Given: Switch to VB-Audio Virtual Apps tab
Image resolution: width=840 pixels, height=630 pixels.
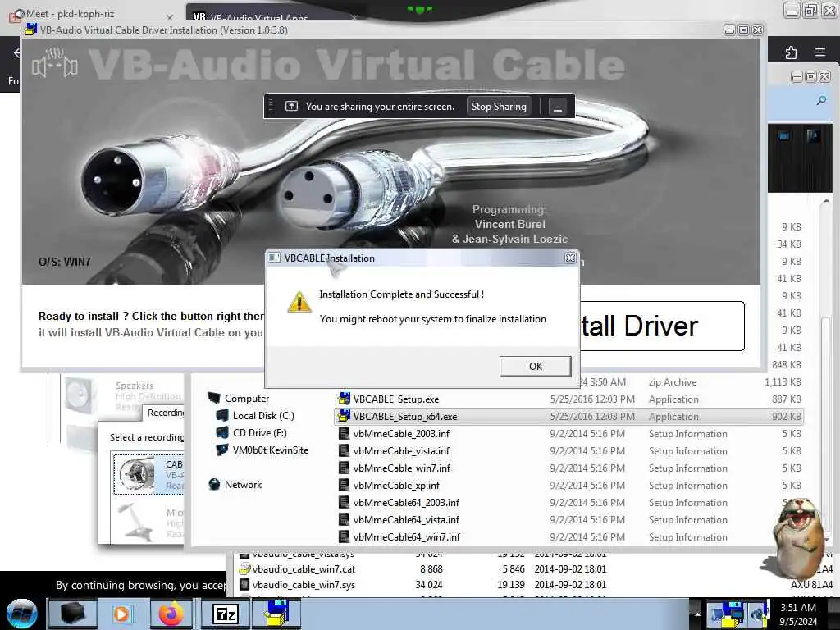Looking at the screenshot, I should 274,14.
